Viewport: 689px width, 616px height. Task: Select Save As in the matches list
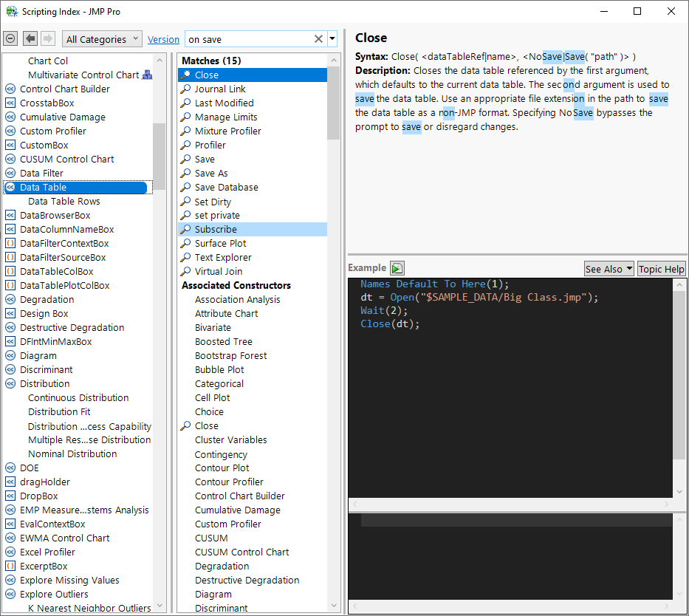(211, 173)
